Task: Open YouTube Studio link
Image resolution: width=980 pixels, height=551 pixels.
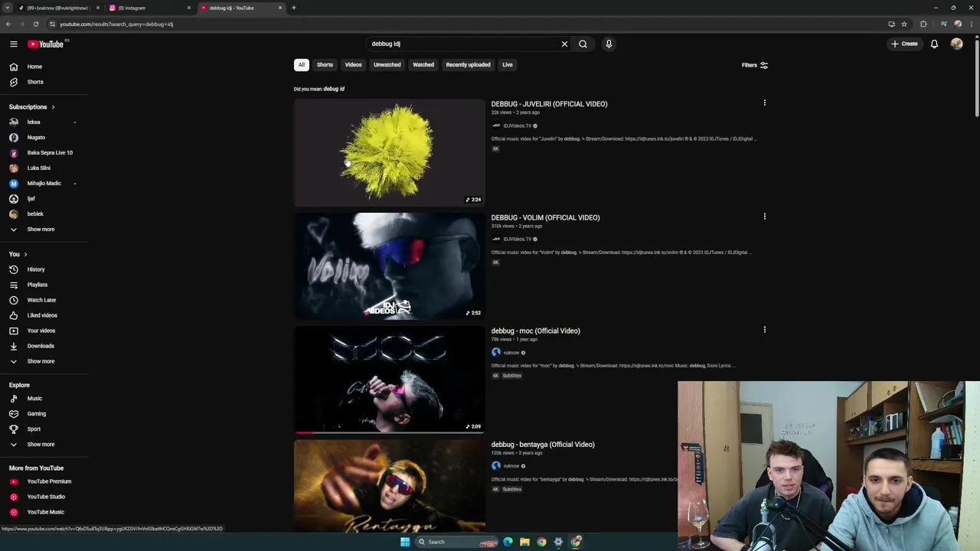Action: (43, 497)
